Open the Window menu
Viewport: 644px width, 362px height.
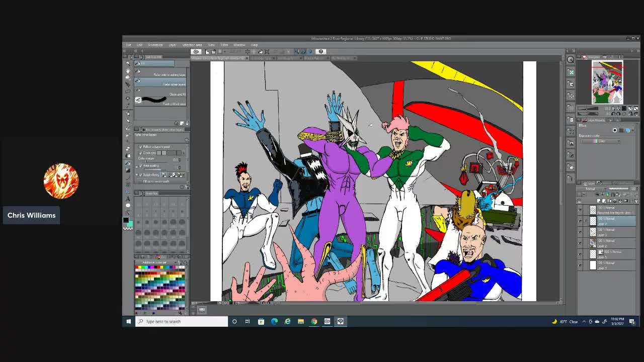click(x=239, y=45)
